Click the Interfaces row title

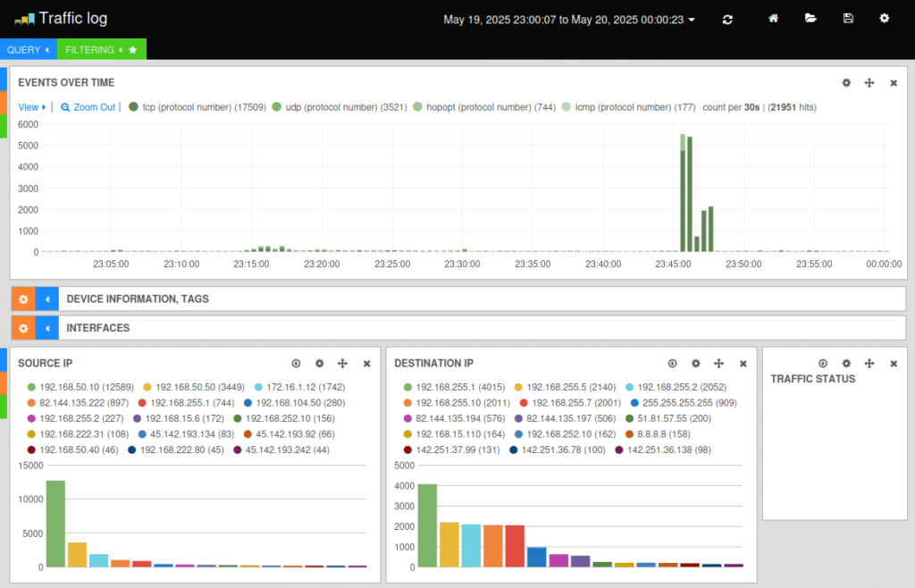[98, 329]
